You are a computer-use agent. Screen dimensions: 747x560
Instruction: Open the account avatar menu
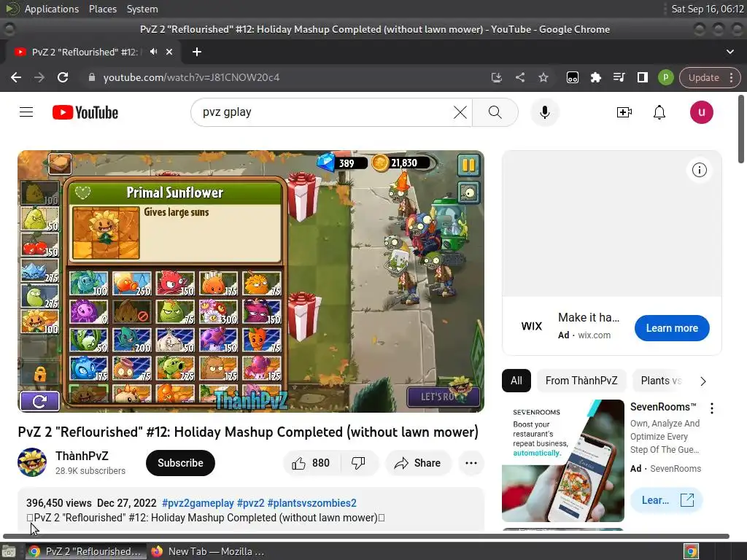[x=701, y=112]
